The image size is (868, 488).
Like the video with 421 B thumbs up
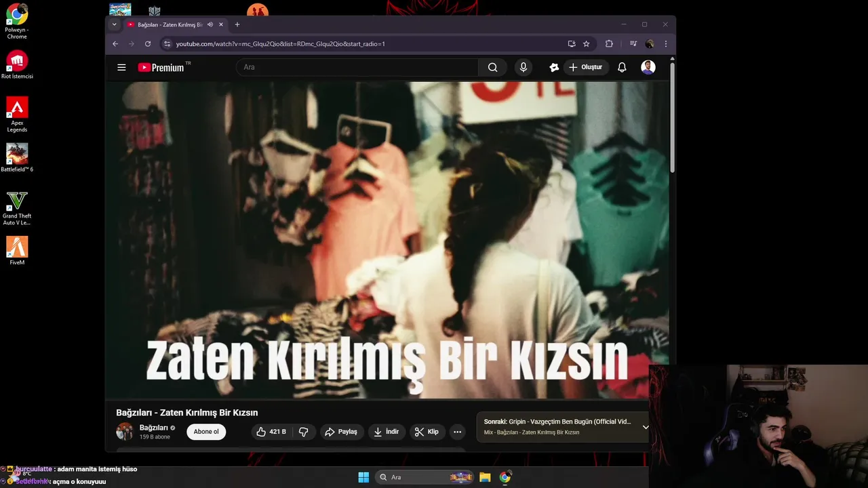point(271,432)
